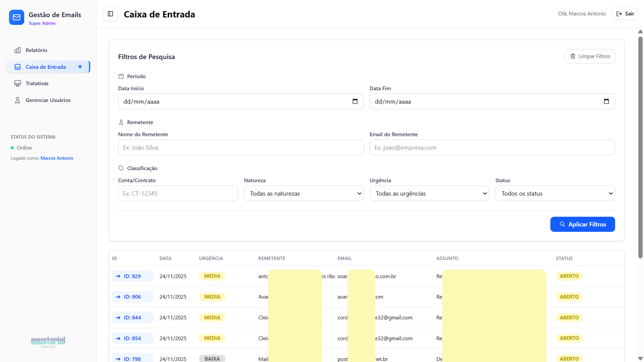This screenshot has width=644, height=362.
Task: Open Data Início calendar picker icon
Action: click(355, 102)
